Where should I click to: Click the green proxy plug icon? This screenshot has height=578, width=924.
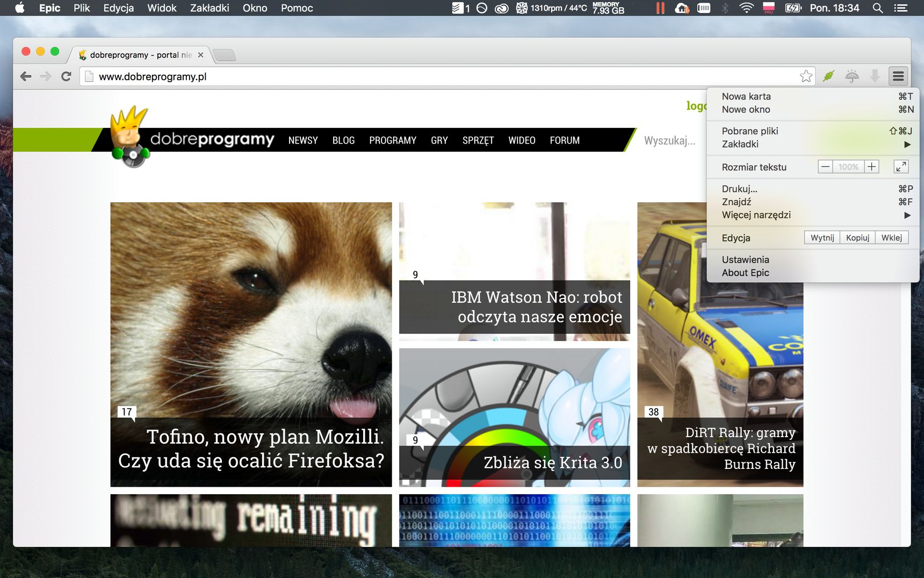829,76
